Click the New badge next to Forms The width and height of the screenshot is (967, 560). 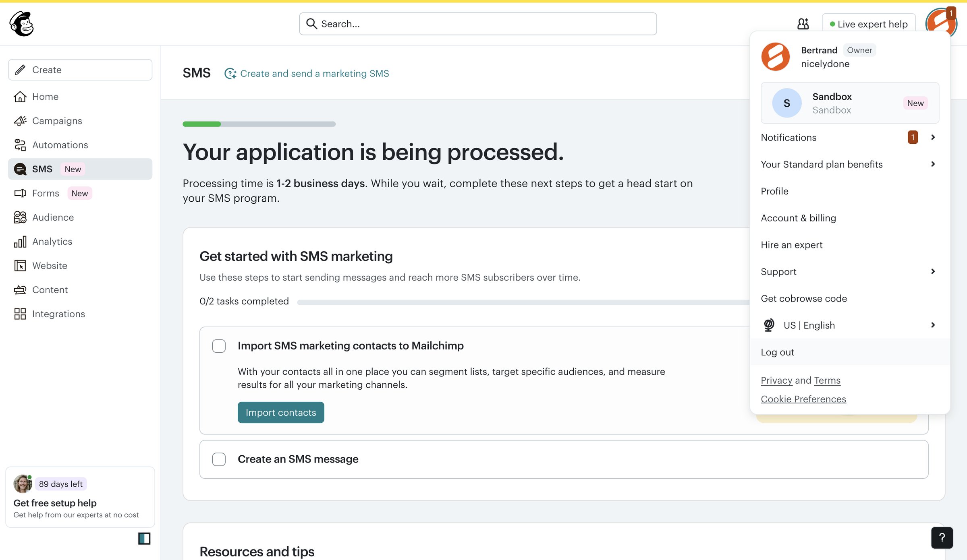[x=80, y=193]
